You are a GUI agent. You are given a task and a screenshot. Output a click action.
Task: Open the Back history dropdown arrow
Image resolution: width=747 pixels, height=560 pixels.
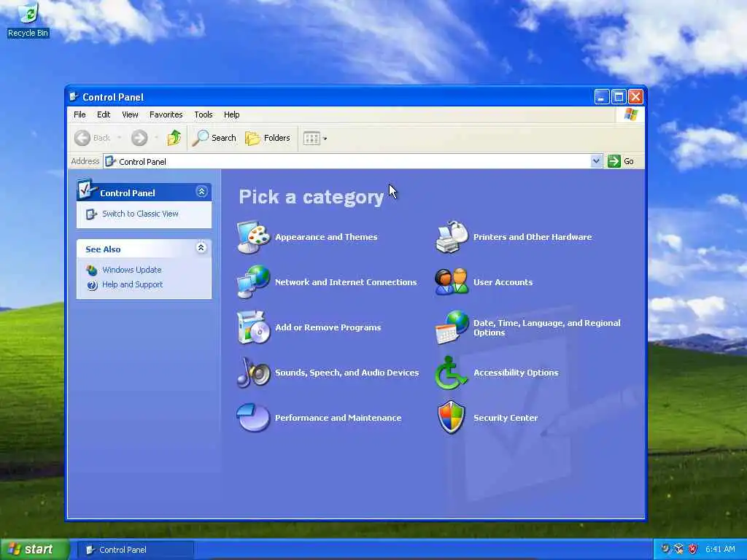coord(119,138)
